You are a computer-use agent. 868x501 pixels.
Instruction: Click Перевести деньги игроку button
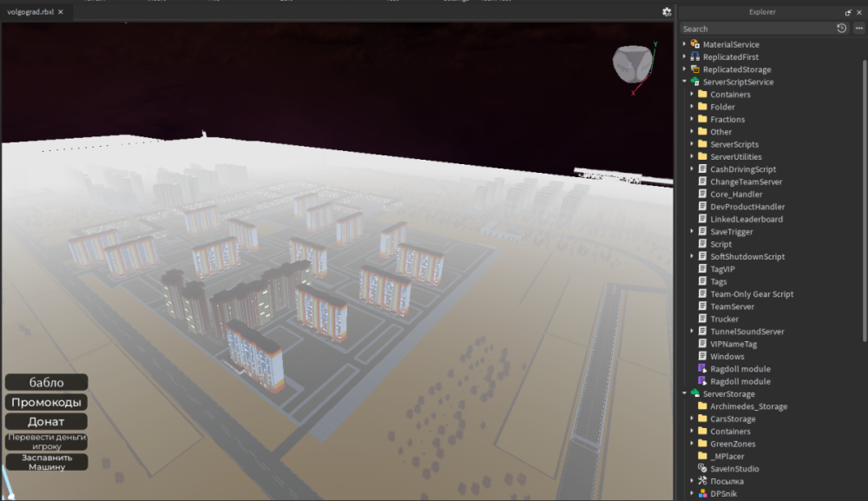[47, 441]
